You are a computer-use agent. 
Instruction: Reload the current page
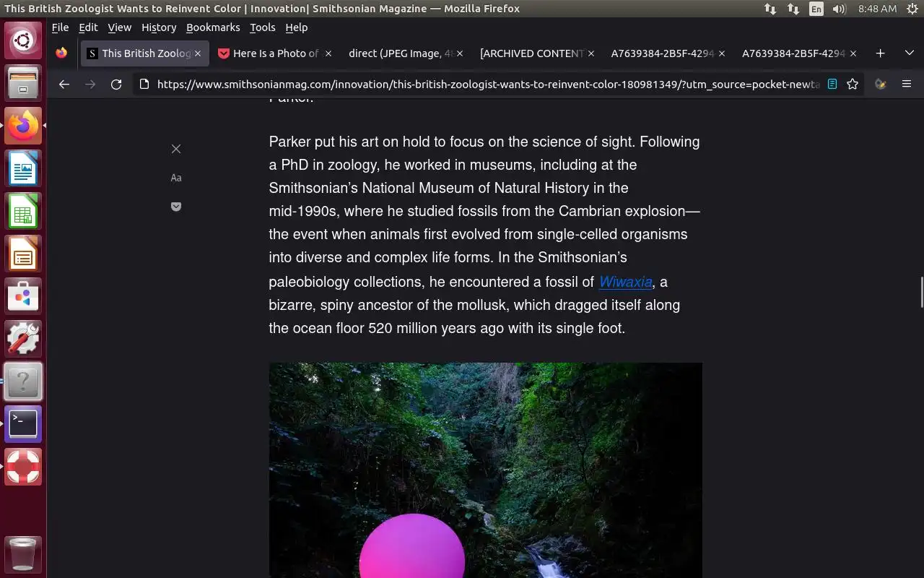pos(116,85)
